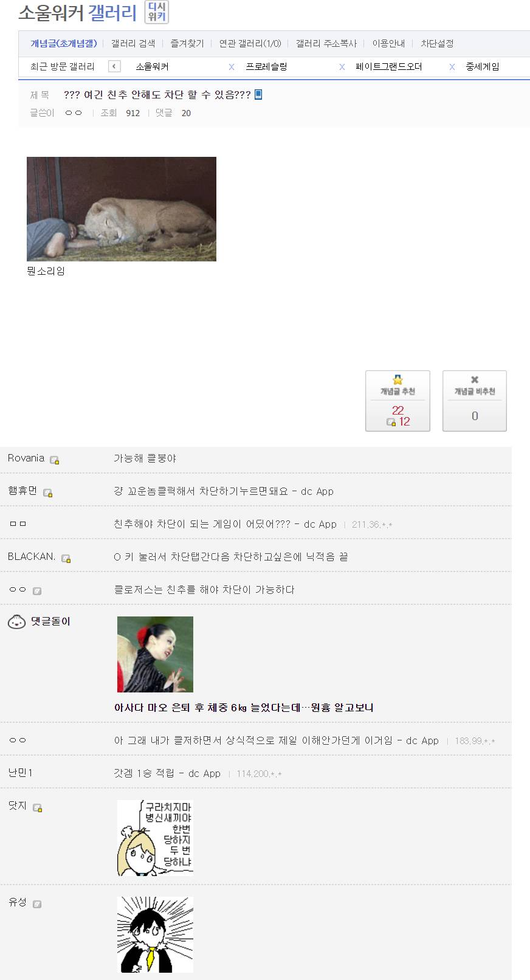Click the gallog icon next to BLACKAN.

pos(66,559)
